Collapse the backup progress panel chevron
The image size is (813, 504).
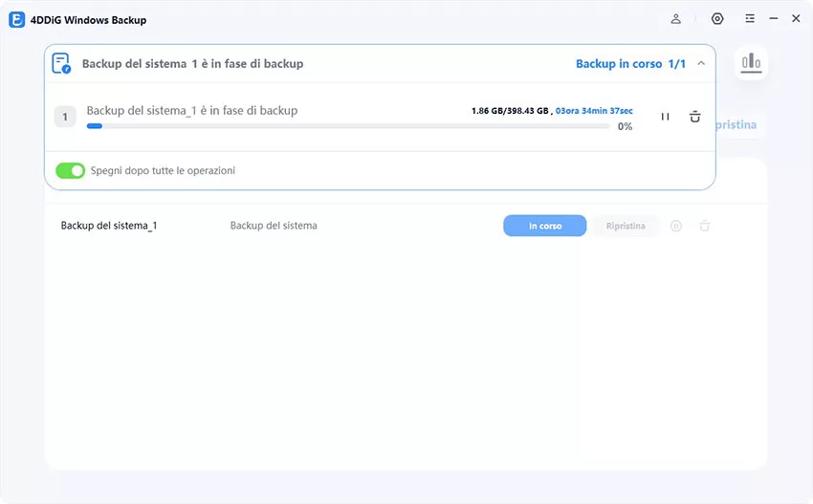(701, 63)
